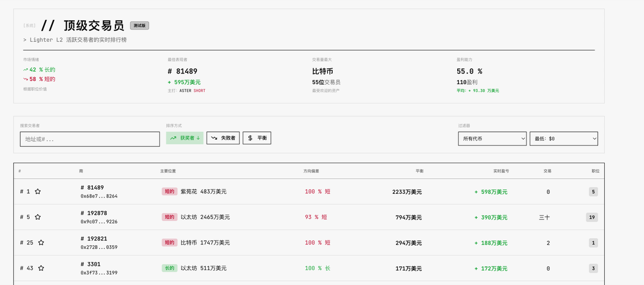644x285 pixels.
Task: Open trader address 0x9c07...9226
Action: click(99, 222)
